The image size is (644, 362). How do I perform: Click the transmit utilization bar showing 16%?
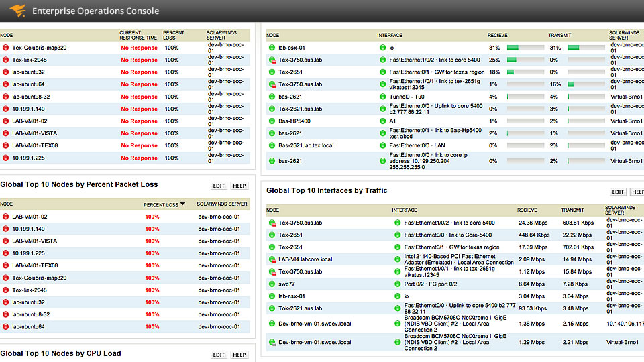[x=586, y=84]
